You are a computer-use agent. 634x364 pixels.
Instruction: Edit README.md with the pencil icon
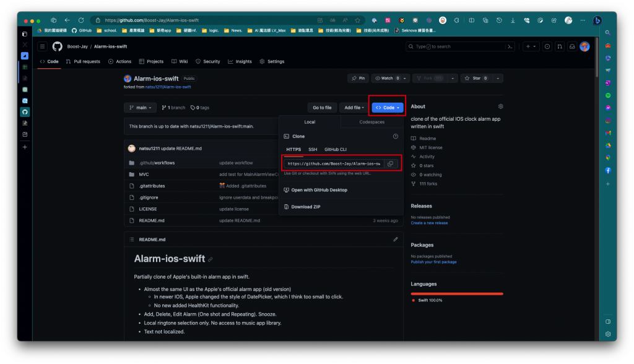tap(396, 240)
